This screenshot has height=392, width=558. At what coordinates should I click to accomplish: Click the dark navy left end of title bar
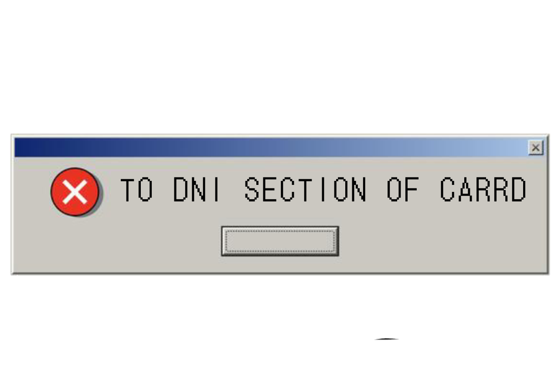coord(31,147)
